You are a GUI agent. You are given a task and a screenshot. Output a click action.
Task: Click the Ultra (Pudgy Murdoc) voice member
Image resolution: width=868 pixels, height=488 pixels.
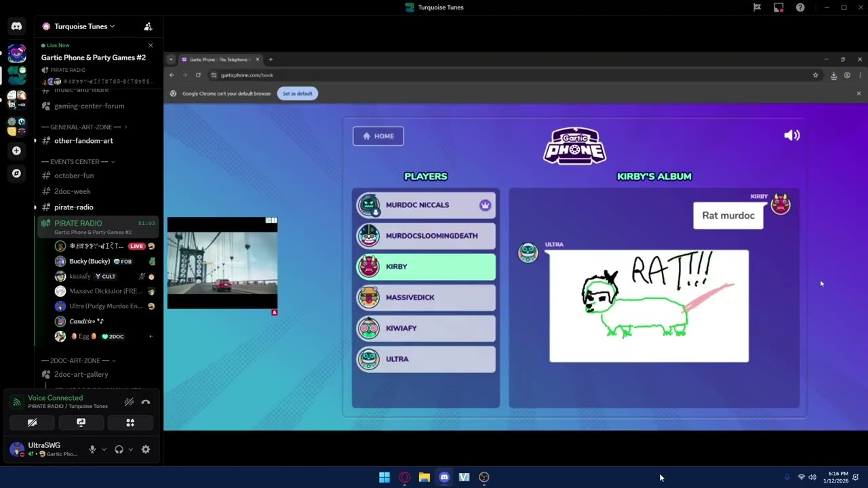104,306
